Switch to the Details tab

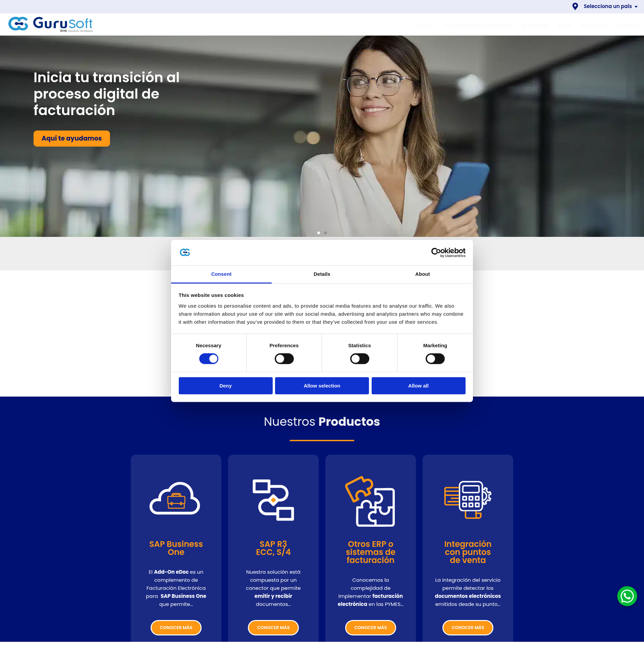(322, 274)
